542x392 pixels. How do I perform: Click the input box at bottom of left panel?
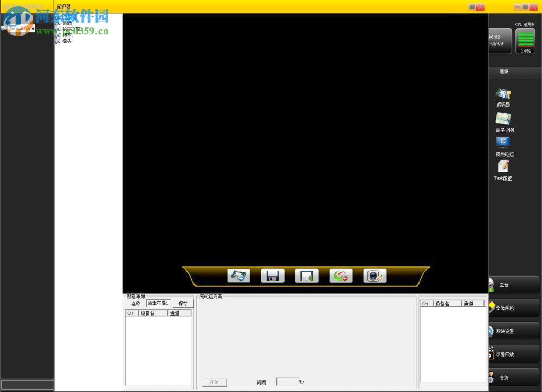pyautogui.click(x=27, y=385)
